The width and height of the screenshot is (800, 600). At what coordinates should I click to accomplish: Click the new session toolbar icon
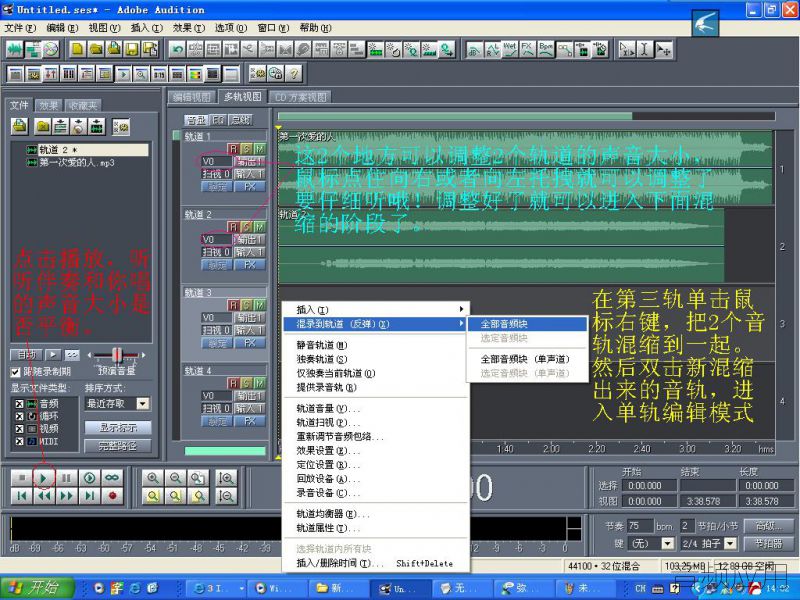(x=78, y=49)
